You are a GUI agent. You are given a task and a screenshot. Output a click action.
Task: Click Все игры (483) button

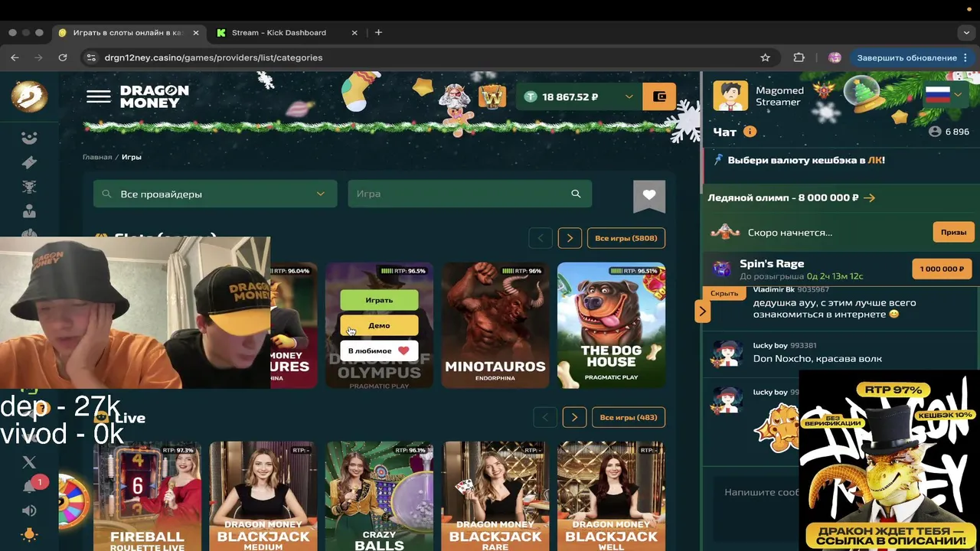point(629,417)
